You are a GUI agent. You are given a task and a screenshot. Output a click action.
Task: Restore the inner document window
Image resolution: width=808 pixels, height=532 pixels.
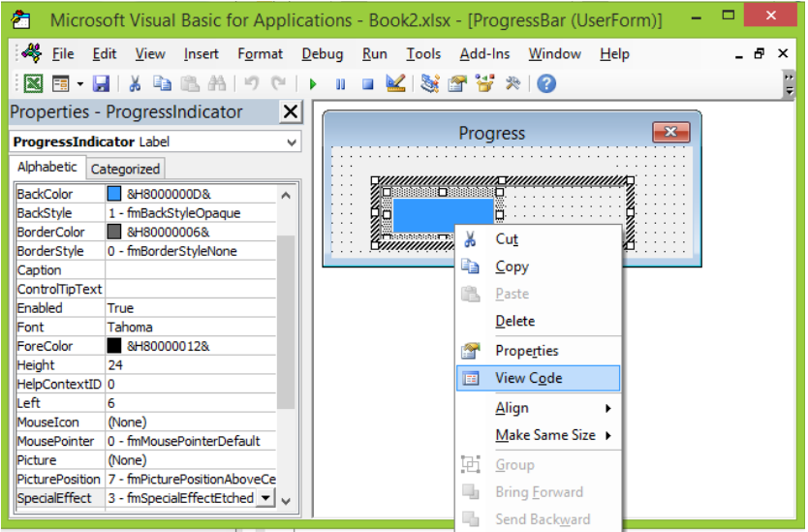point(759,53)
